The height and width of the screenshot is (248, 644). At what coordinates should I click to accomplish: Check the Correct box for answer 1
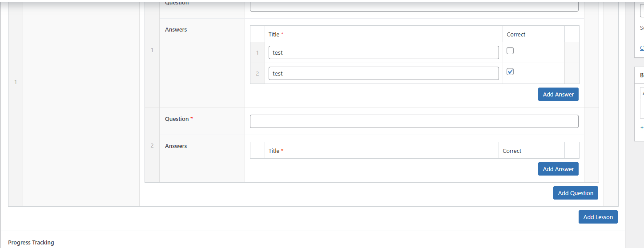[510, 51]
